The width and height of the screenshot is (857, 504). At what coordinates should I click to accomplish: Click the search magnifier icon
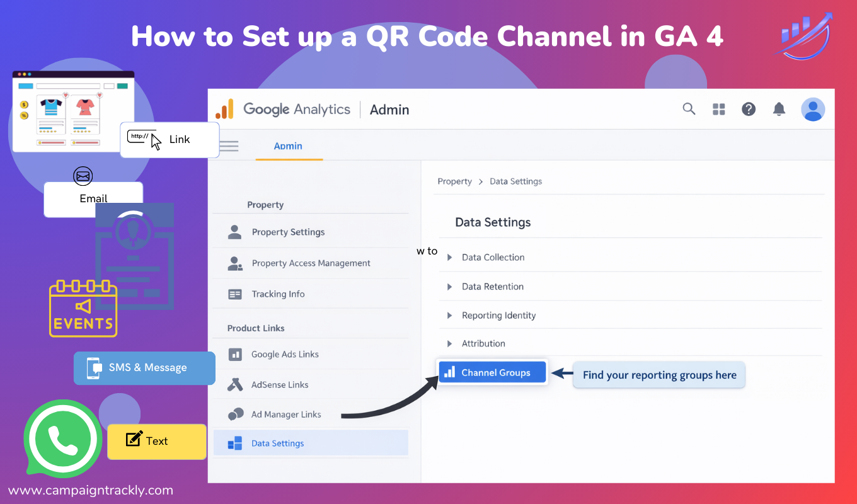(689, 109)
